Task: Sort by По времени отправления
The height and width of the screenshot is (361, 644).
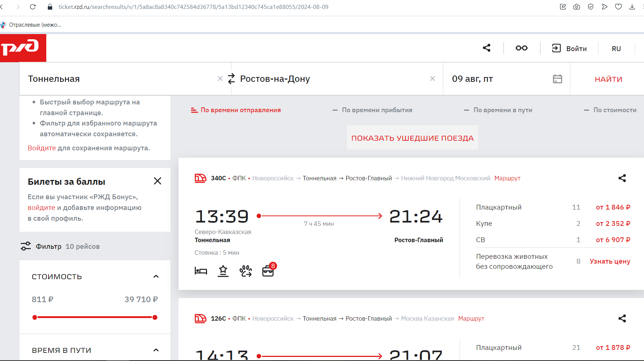Action: tap(236, 110)
